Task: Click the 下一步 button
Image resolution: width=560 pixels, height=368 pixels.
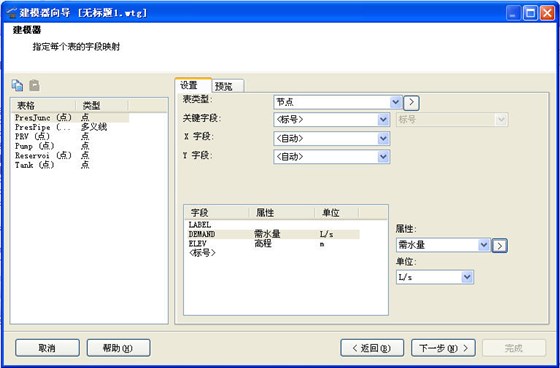Action: 443,348
